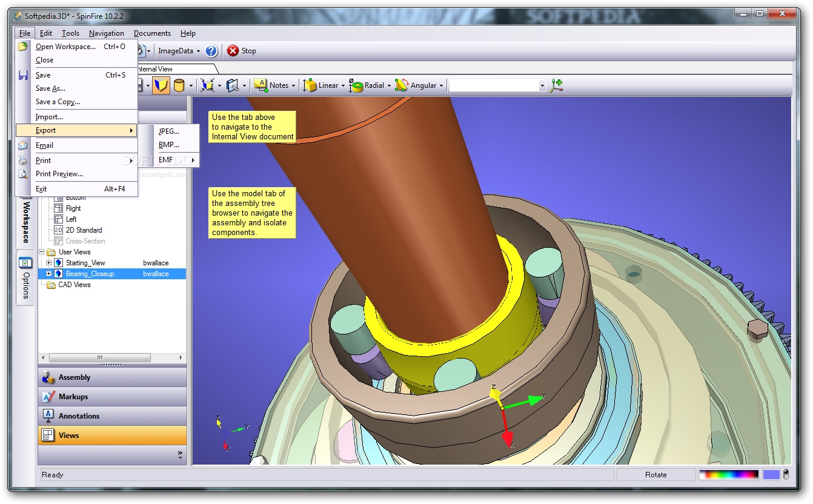
Task: Open the Linear dropdown arrow
Action: click(343, 86)
